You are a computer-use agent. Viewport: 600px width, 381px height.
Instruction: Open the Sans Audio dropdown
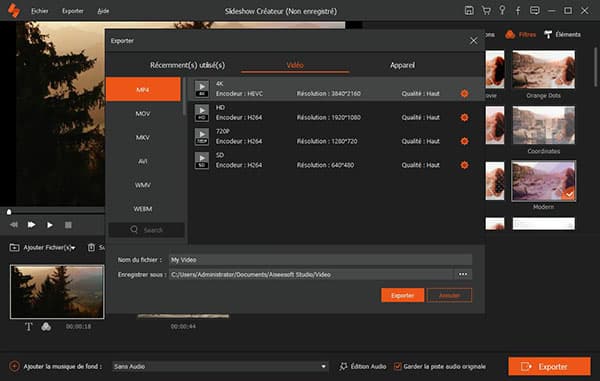coord(220,366)
